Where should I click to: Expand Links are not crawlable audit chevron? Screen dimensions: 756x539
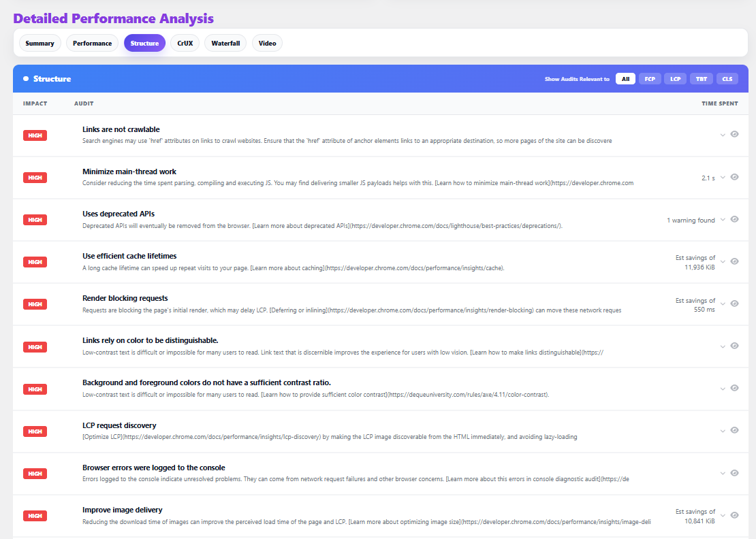723,135
